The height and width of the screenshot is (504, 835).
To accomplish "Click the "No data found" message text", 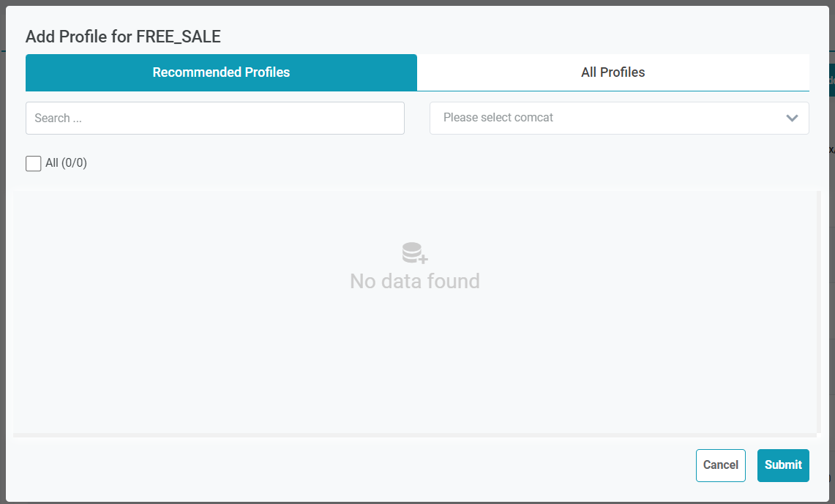I will click(414, 282).
